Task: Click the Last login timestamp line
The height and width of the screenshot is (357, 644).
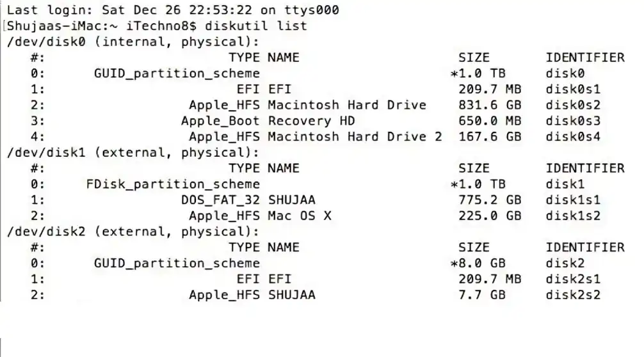Action: click(173, 10)
